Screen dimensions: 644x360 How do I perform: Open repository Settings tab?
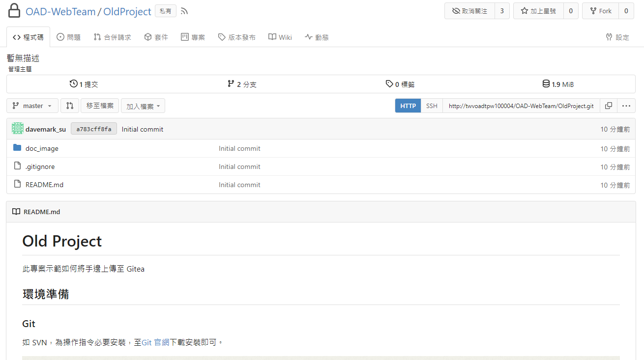point(617,37)
